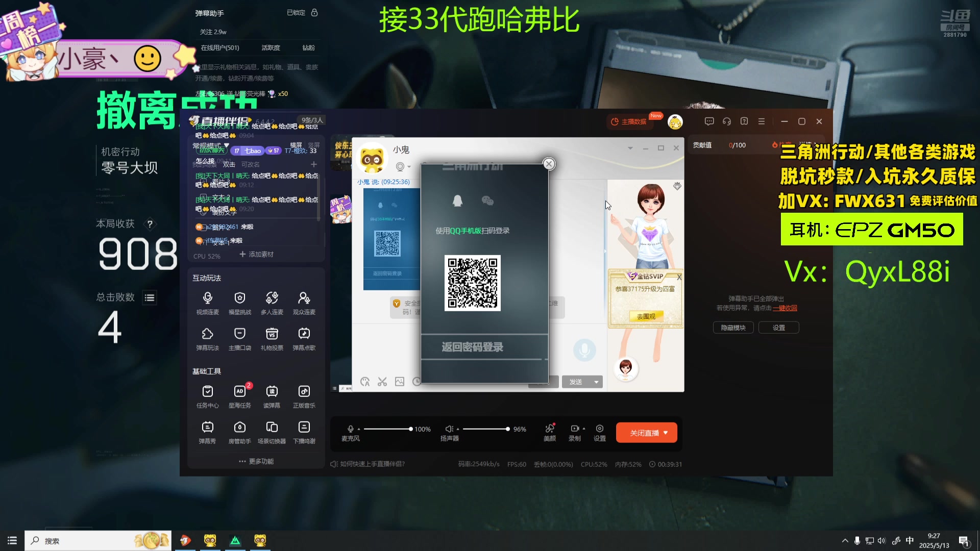This screenshot has width=980, height=551.
Task: Open the message bubble icon in title bar
Action: click(x=709, y=121)
